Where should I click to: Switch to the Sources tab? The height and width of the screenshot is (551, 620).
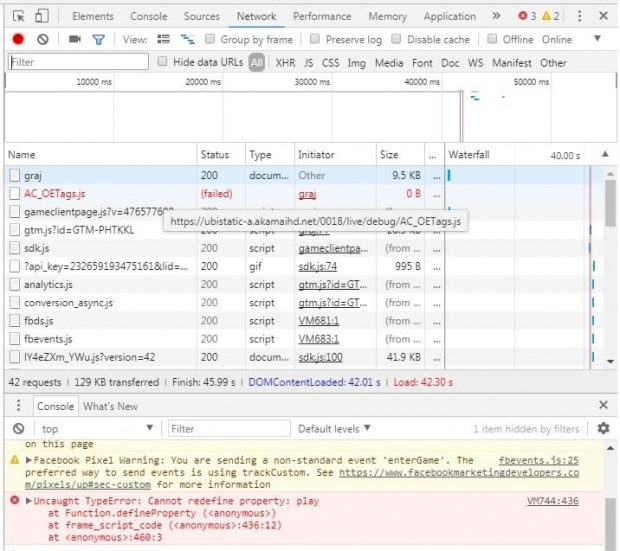[x=201, y=16]
